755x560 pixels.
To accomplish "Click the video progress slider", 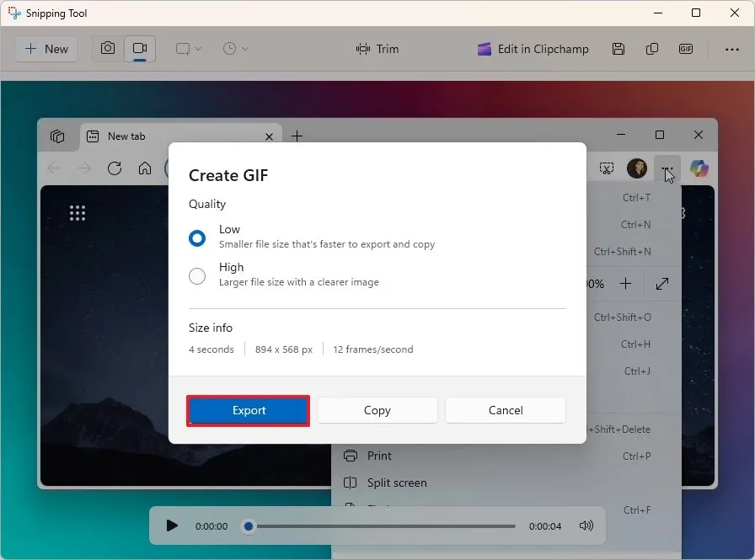I will click(248, 525).
